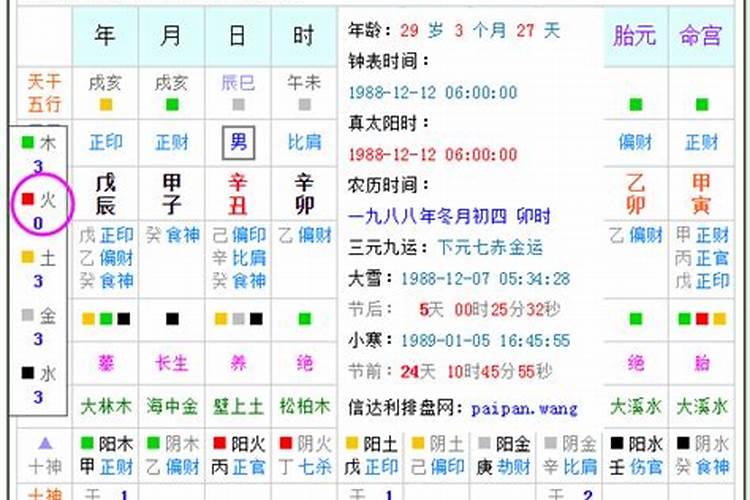Click 丁 七杀 in the ten gods row
The image size is (750, 500).
(x=305, y=467)
